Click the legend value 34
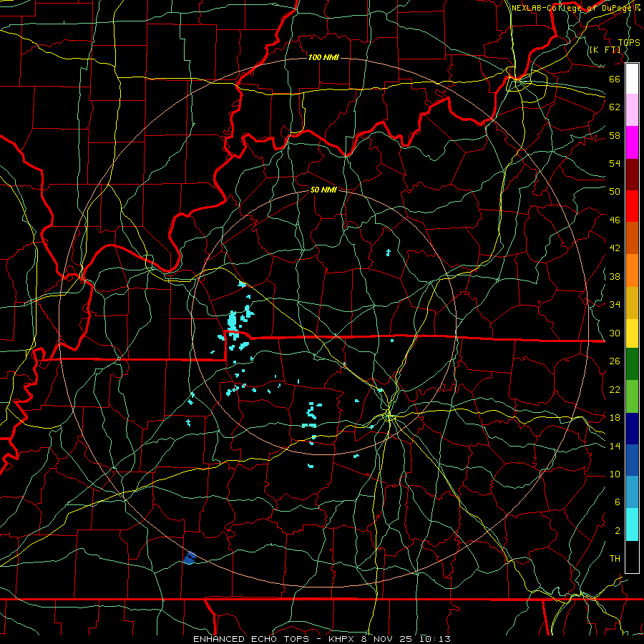 [x=615, y=305]
